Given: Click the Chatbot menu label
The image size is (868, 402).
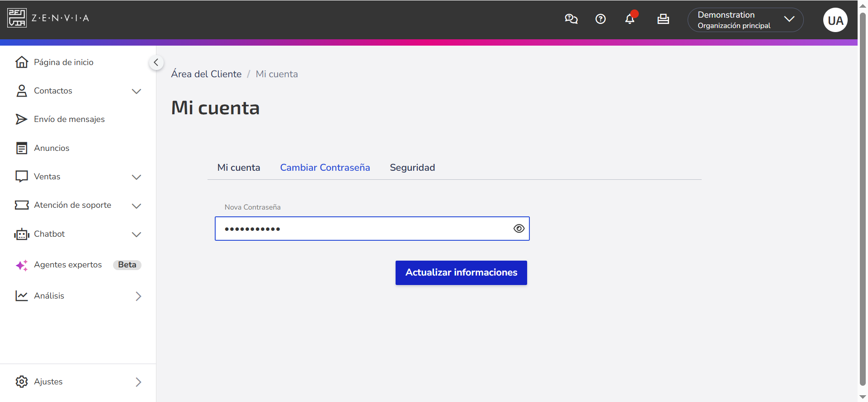Looking at the screenshot, I should pos(49,234).
